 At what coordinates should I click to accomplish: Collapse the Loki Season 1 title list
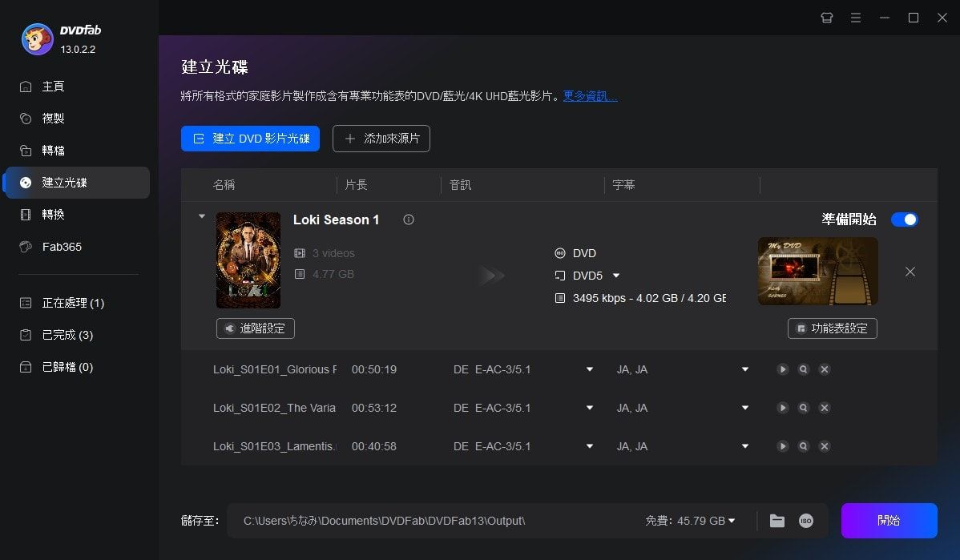click(x=201, y=216)
